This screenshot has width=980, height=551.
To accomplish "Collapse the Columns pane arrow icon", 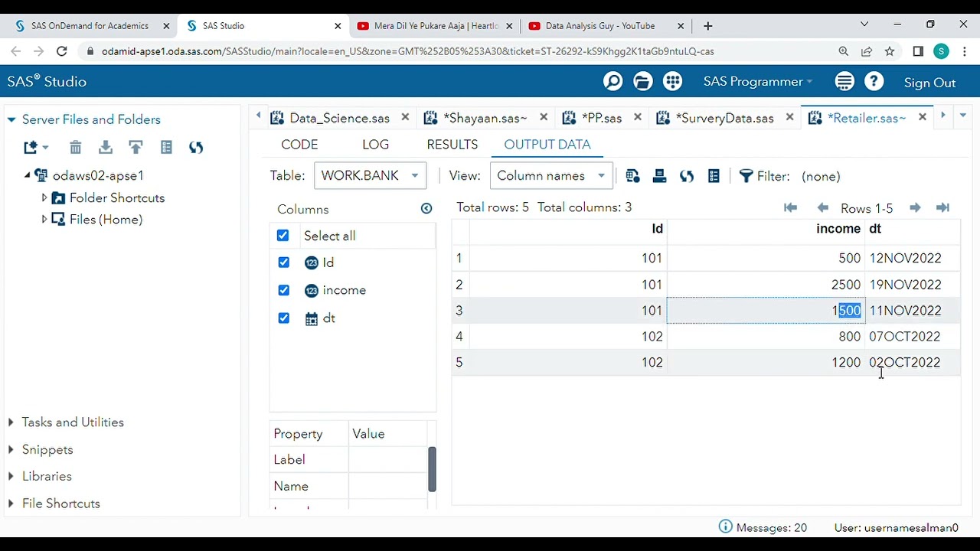I will pyautogui.click(x=426, y=208).
